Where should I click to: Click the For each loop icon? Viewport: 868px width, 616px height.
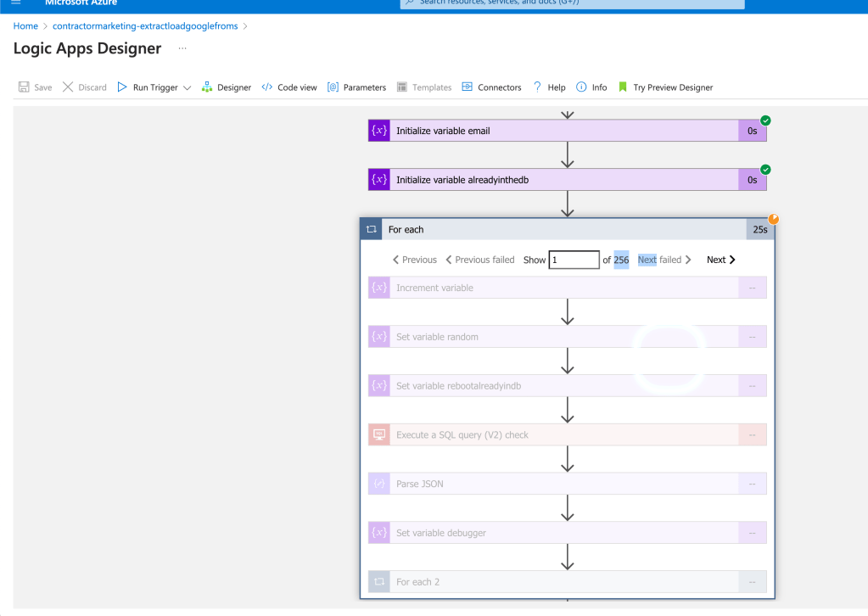click(371, 229)
